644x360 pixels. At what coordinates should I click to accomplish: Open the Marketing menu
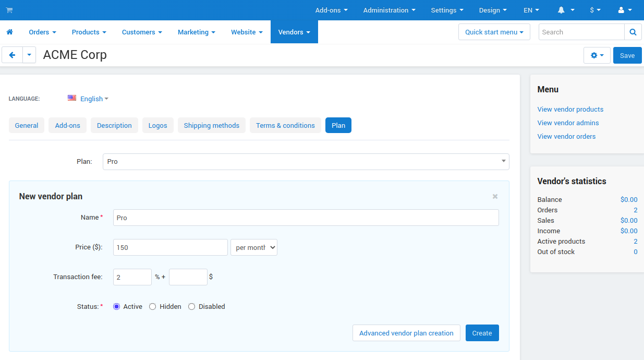[197, 32]
